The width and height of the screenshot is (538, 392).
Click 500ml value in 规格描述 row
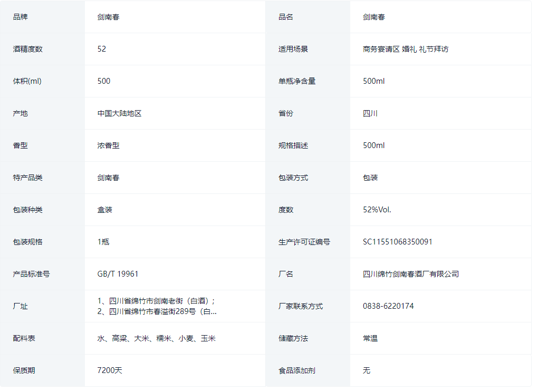(x=373, y=145)
